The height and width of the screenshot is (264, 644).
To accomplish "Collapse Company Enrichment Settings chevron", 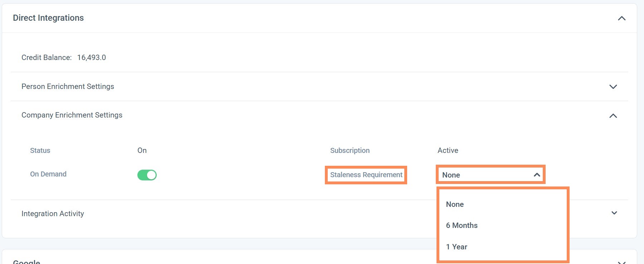I will pyautogui.click(x=613, y=116).
